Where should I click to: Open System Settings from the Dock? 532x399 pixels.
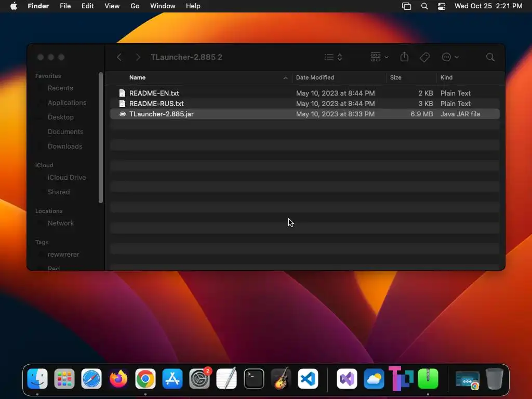point(199,379)
